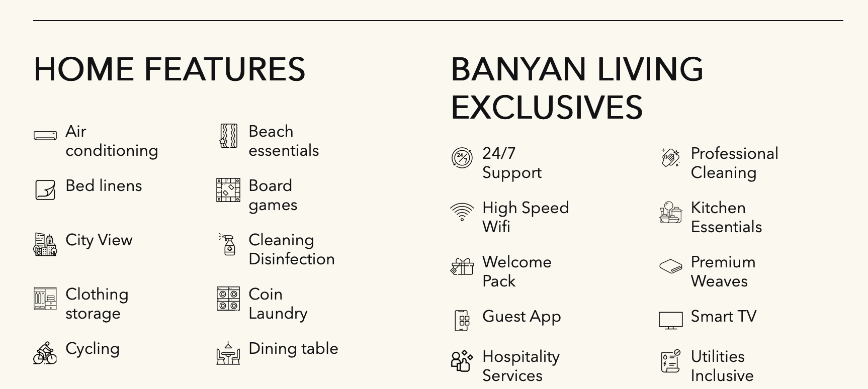The image size is (868, 389).
Task: Click the air conditioning unit icon
Action: pos(45,136)
